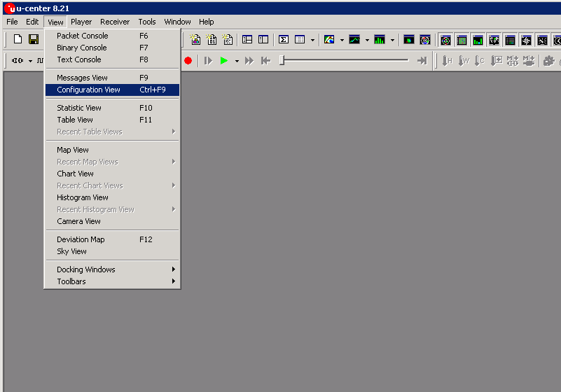Viewport: 561px width, 392px height.
Task: Click the red Record button
Action: click(188, 61)
